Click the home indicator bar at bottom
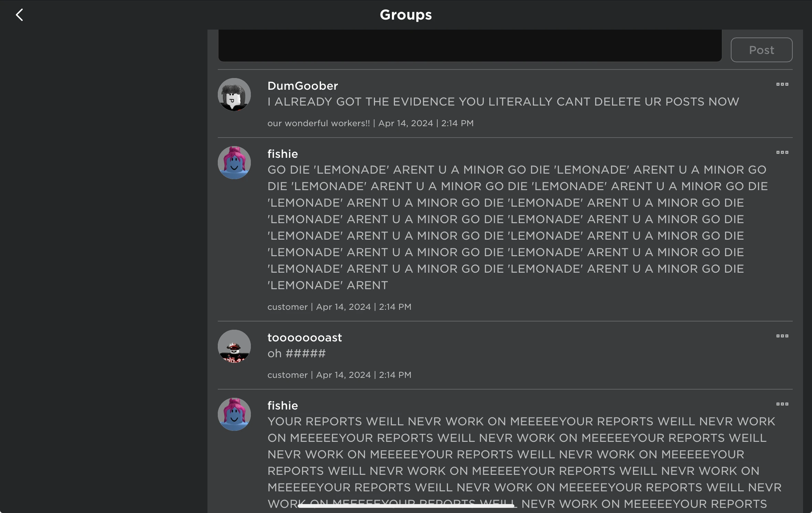Image resolution: width=812 pixels, height=513 pixels. click(x=406, y=505)
